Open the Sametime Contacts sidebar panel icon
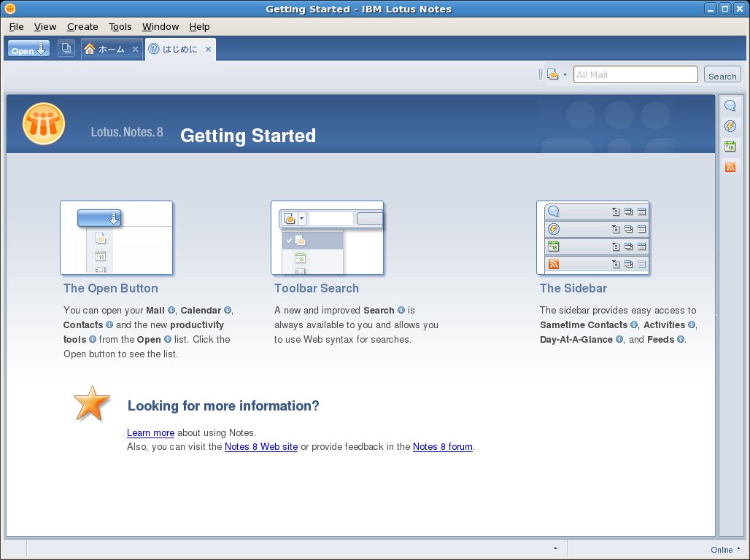This screenshot has height=560, width=750. (730, 106)
